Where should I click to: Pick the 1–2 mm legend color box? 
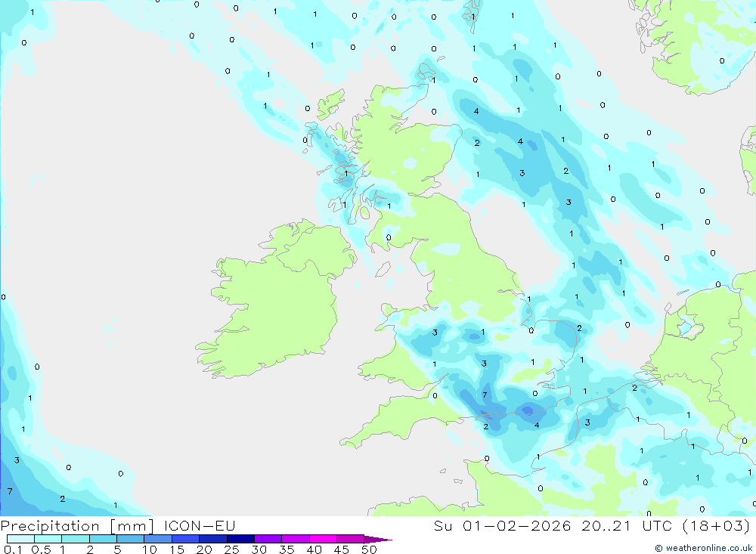coord(76,539)
